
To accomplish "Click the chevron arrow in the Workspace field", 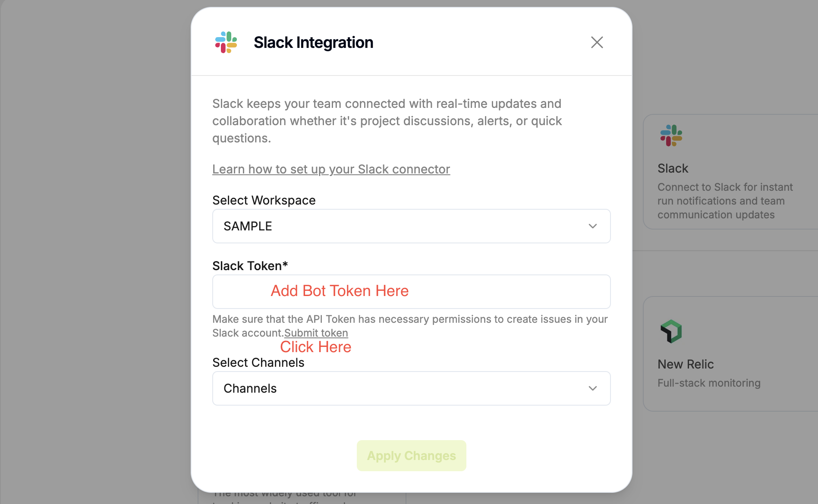I will pyautogui.click(x=593, y=226).
